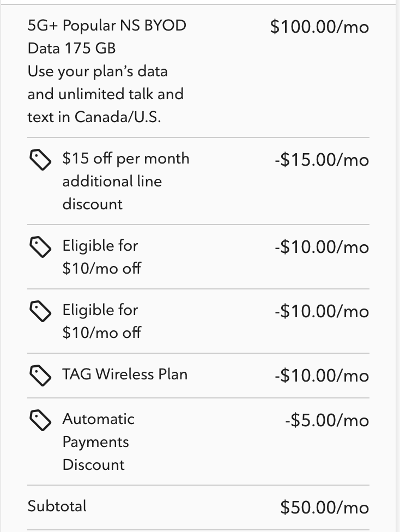Click the -$5.00/mo discount amount
This screenshot has width=400, height=532.
point(326,421)
